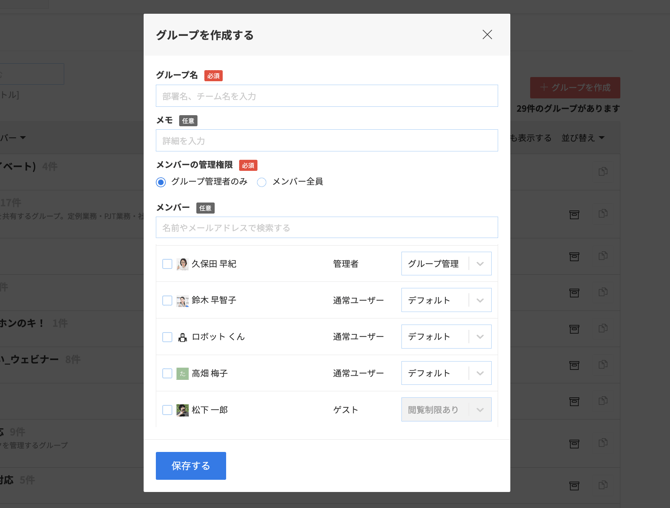Select the メンバー全員 radio button
The width and height of the screenshot is (670, 508).
pos(262,182)
